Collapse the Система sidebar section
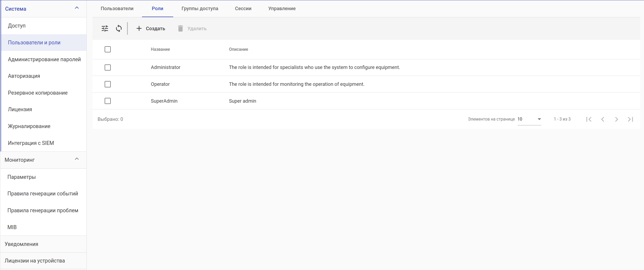644x270 pixels. (77, 8)
